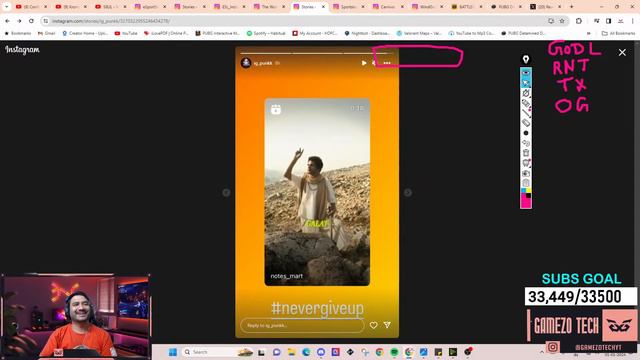The width and height of the screenshot is (640, 360).
Task: Open the story three-dot more options
Action: click(387, 63)
